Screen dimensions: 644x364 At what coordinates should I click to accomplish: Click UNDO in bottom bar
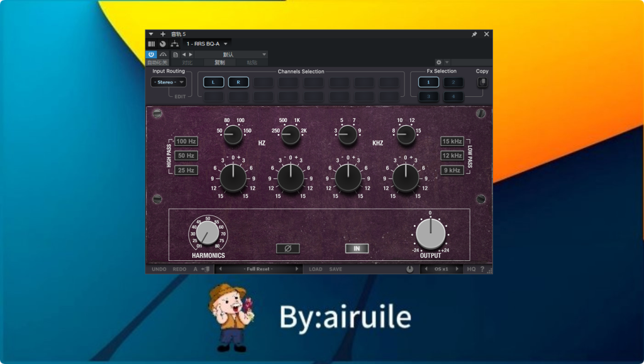tap(159, 269)
